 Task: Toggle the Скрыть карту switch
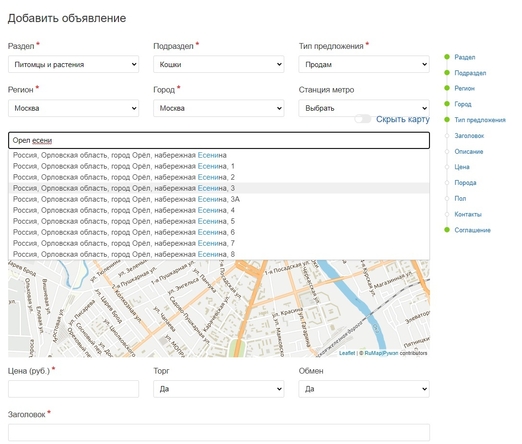[363, 119]
